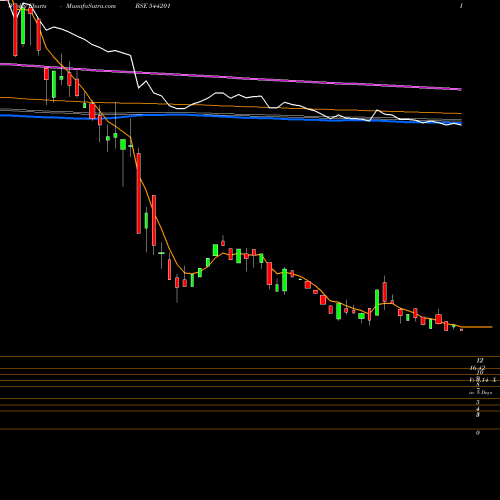Click the 'in 5 Days' text
Viewport: 500px width, 500px height.
(480, 393)
